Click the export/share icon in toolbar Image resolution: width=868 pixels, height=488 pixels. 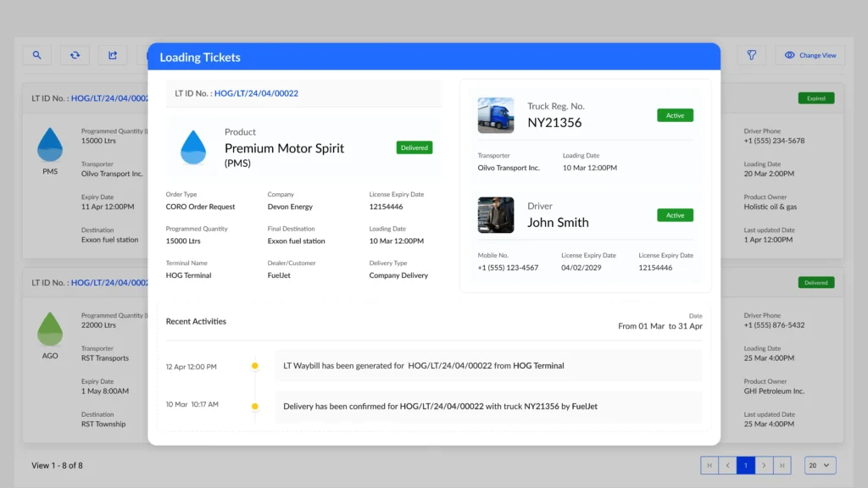pos(113,55)
